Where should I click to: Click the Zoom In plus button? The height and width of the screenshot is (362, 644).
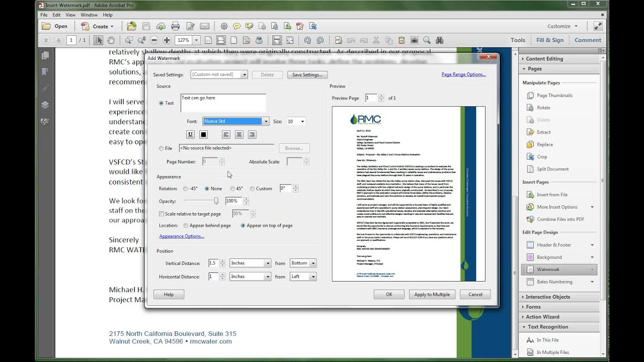tap(167, 40)
